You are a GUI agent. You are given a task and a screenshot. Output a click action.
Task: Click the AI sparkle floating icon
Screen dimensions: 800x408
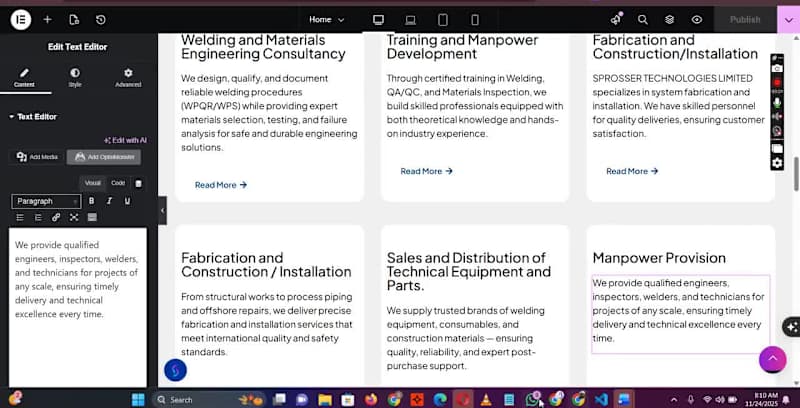point(792,327)
